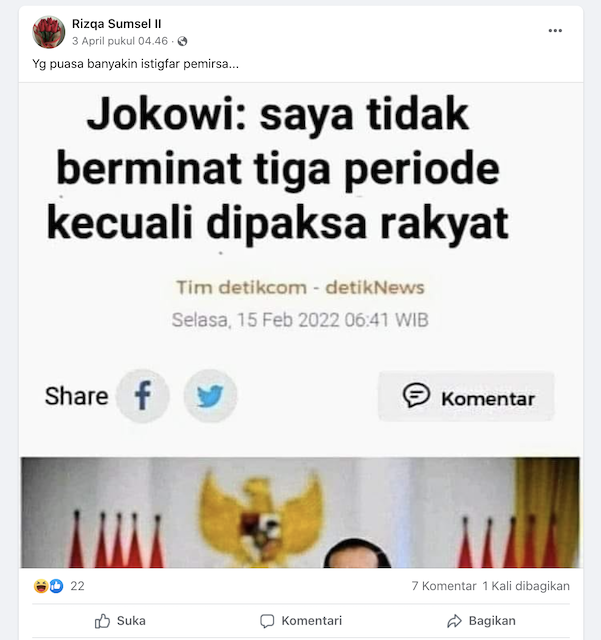
Task: Open the three-dot post options menu
Action: (555, 31)
